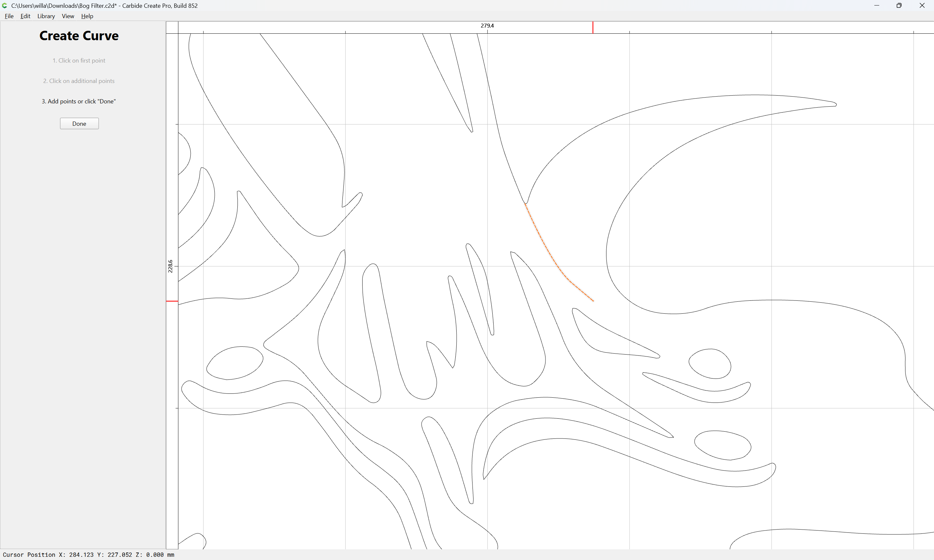Click the 279.4 label on horizontal ruler

point(487,26)
